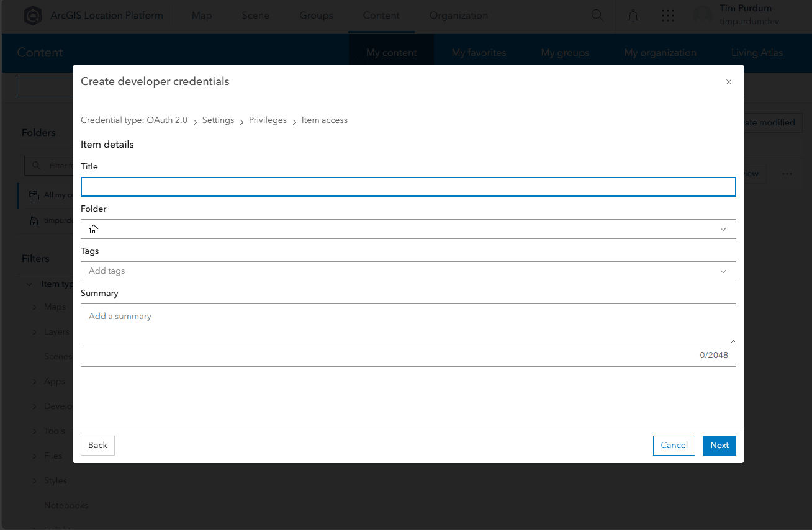
Task: Expand the Files filter category
Action: tap(35, 456)
